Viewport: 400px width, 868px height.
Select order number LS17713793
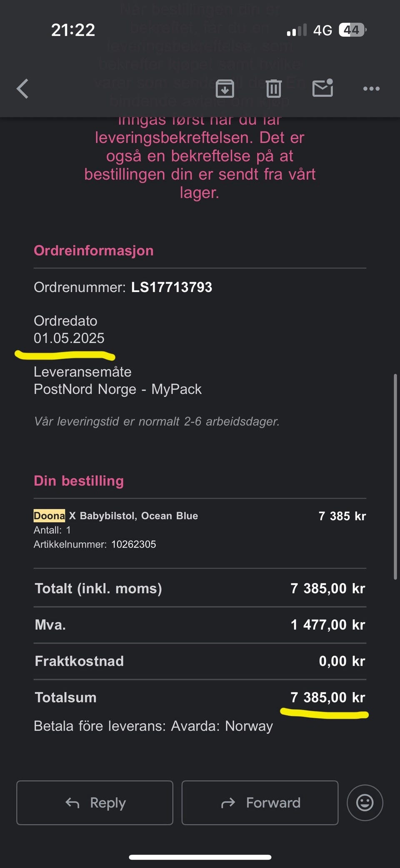point(171,287)
